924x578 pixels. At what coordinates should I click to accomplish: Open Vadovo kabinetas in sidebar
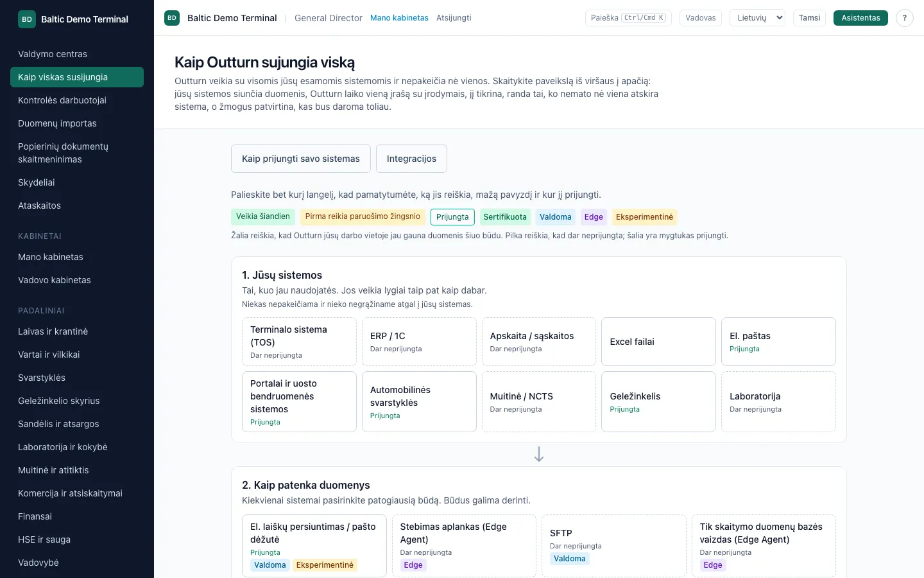(x=77, y=280)
